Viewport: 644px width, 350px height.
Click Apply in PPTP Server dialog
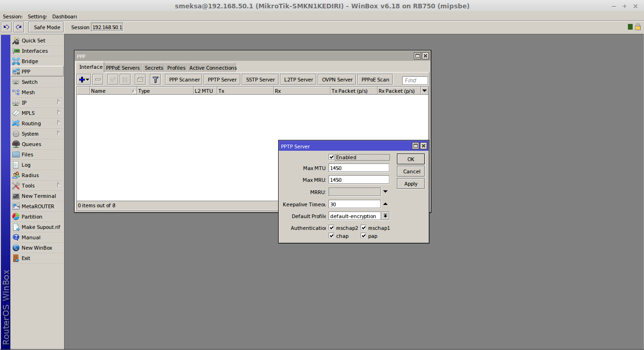pos(411,184)
